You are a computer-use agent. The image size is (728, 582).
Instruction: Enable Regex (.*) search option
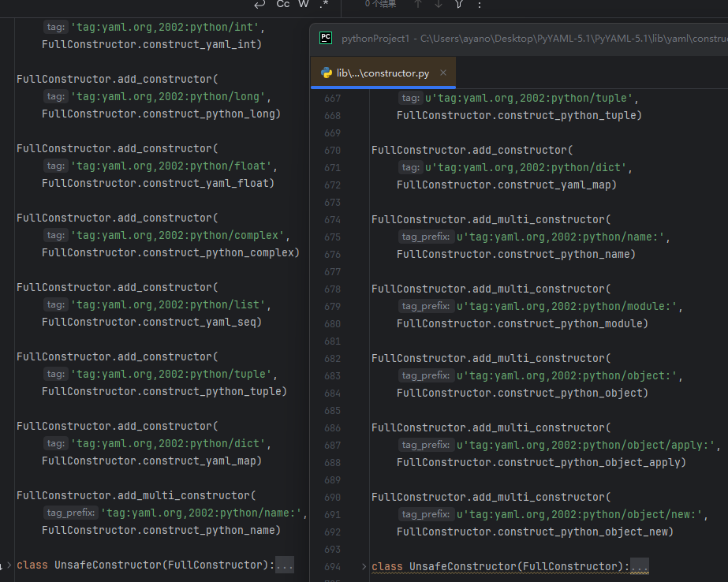coord(324,5)
